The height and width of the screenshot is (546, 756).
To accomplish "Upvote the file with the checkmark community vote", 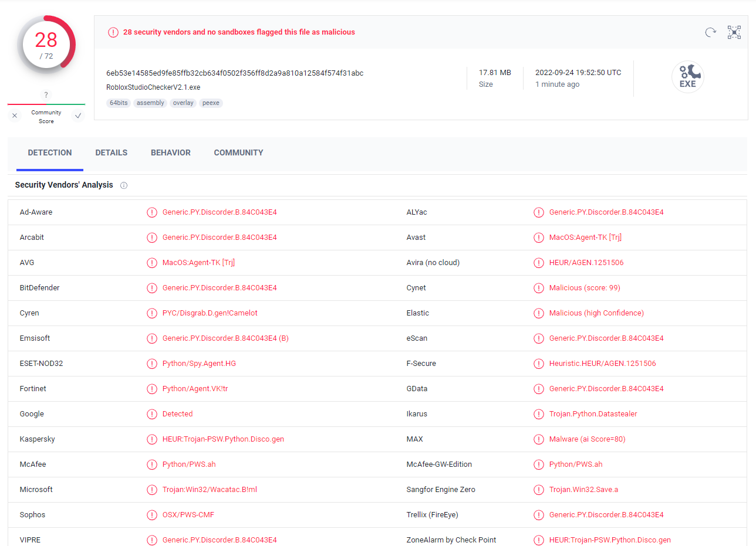I will click(77, 116).
